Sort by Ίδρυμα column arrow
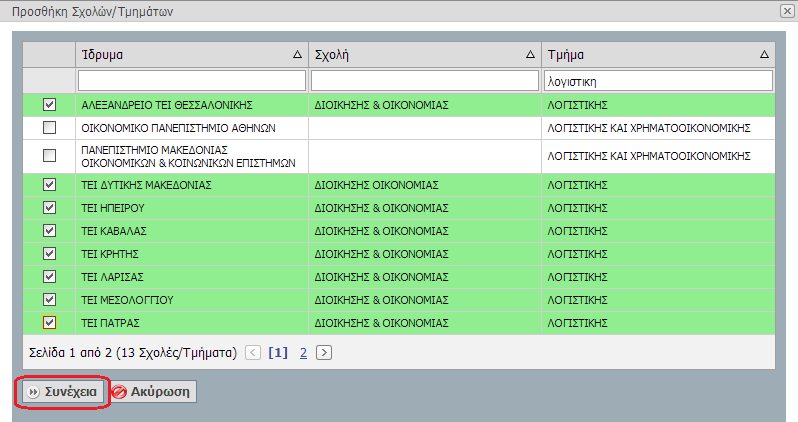This screenshot has width=798, height=422. coord(298,54)
